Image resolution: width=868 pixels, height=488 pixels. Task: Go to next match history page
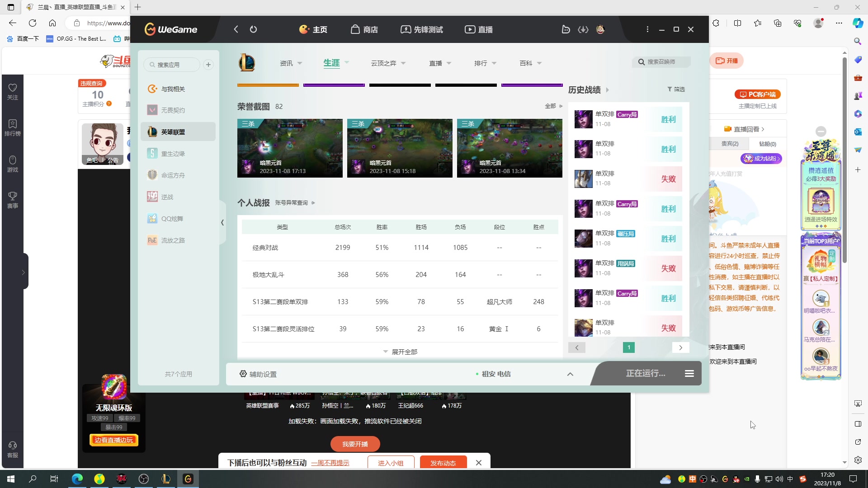point(681,347)
